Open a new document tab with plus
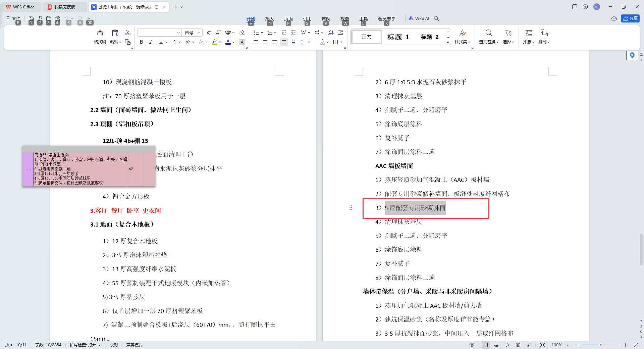644x349 pixels. 175,7
